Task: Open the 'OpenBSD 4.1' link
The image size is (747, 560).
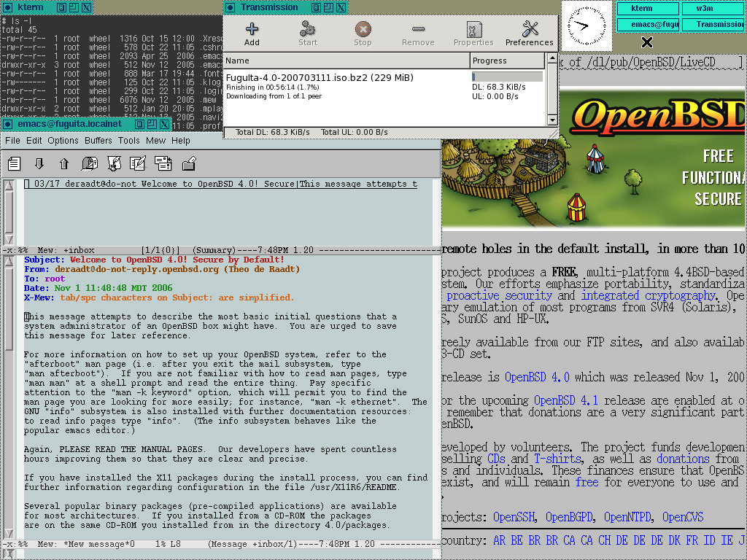Action: tap(566, 401)
